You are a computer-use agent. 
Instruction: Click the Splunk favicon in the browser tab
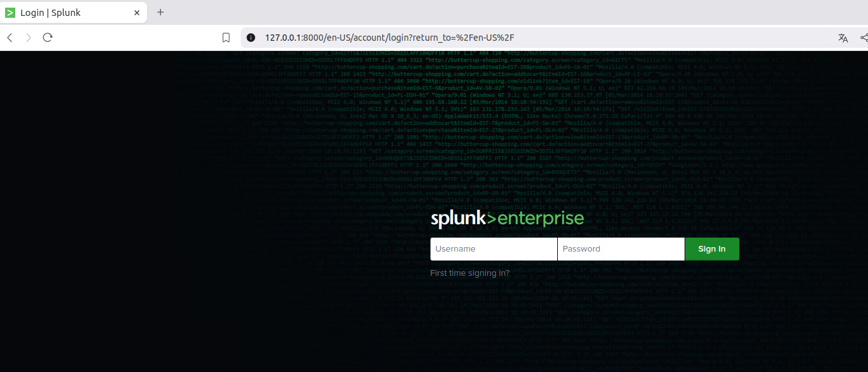pos(10,12)
